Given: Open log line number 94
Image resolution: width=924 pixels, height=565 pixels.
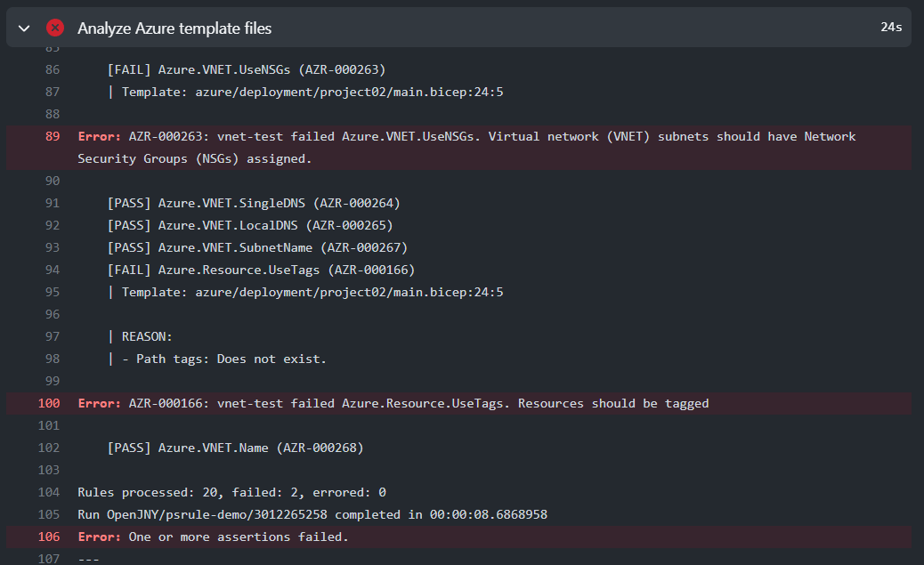Looking at the screenshot, I should pyautogui.click(x=53, y=270).
